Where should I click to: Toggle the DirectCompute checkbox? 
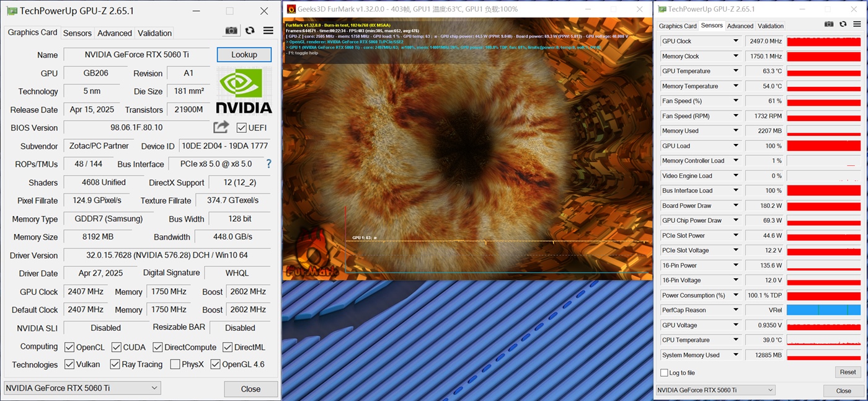[157, 347]
